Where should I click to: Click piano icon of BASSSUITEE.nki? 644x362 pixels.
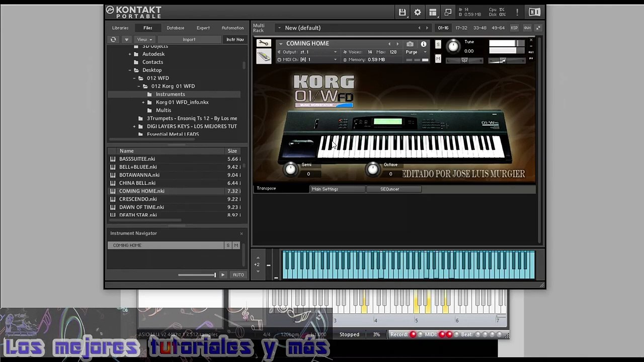(113, 159)
